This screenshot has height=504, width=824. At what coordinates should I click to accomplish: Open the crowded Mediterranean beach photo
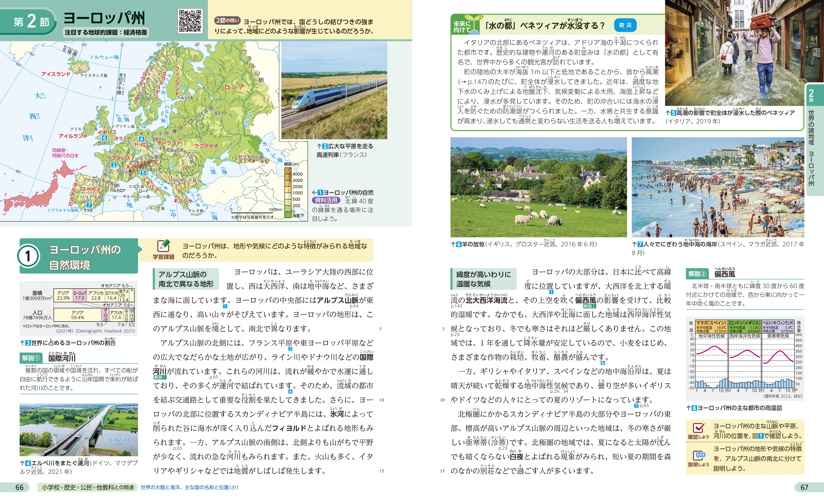(x=718, y=187)
